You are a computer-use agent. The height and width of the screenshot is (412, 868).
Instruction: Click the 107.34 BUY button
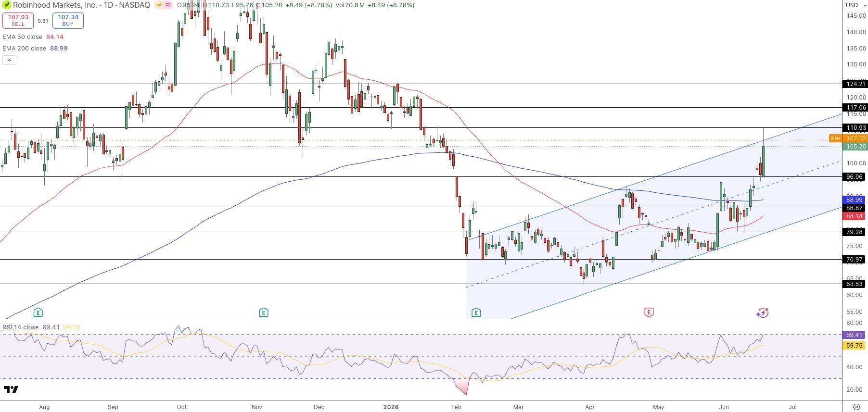[x=68, y=21]
